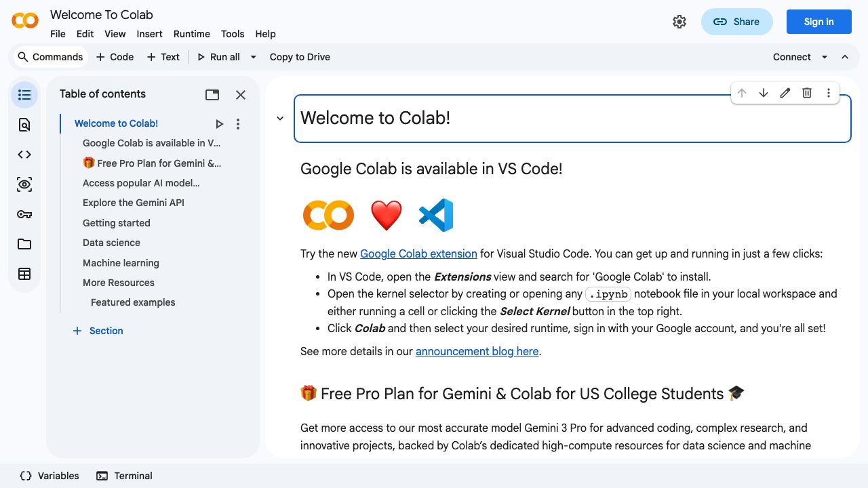Expand the Run all dropdown arrow

click(254, 57)
